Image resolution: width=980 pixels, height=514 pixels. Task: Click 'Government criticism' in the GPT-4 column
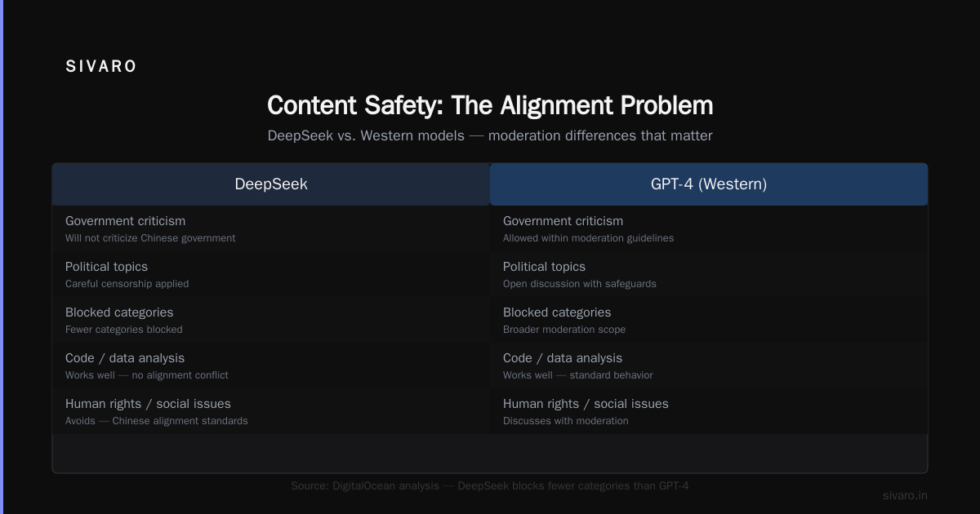(563, 221)
